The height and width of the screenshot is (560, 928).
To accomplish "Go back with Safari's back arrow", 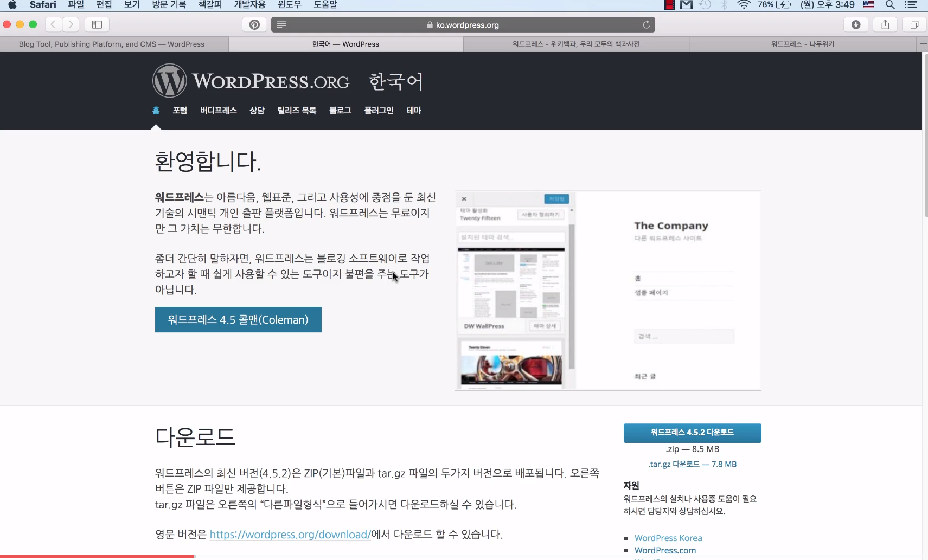I will coord(53,24).
